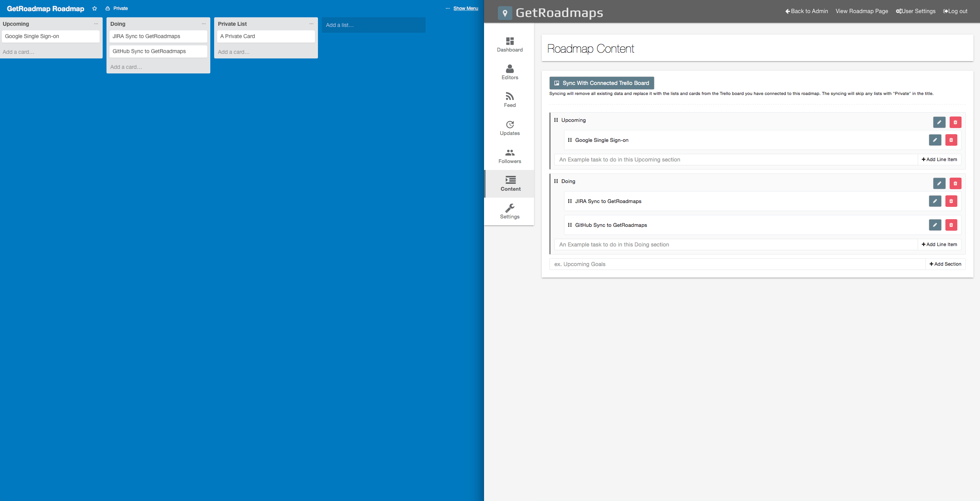Select the Content tab in sidebar
Viewport: 980px width, 501px height.
(510, 184)
